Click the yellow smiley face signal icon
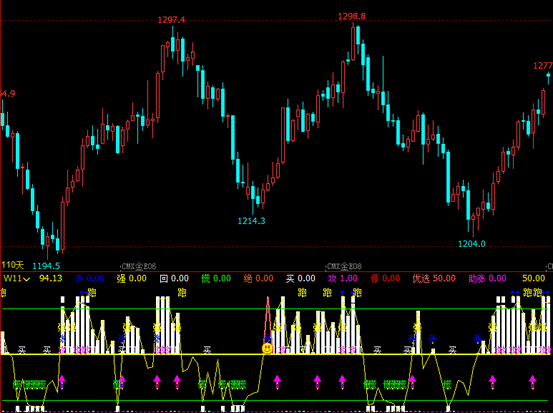553x413 pixels. (267, 349)
